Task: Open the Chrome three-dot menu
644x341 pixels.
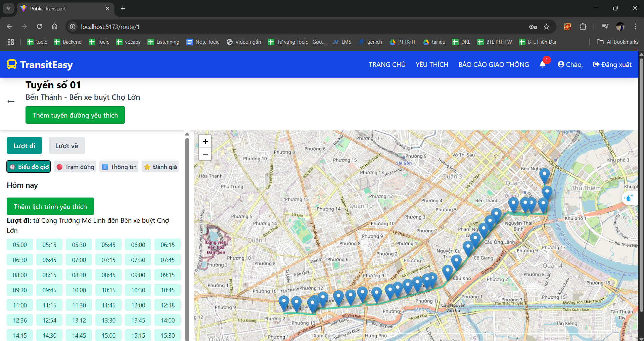Action: (x=635, y=27)
